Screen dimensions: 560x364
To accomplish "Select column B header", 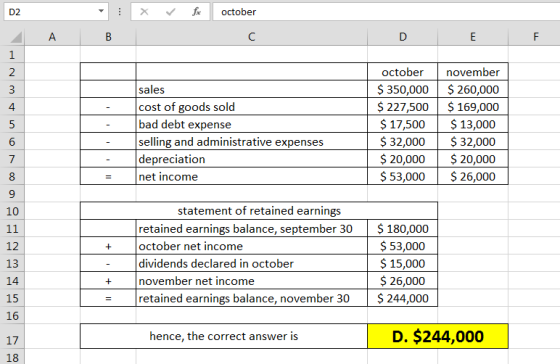I will point(108,37).
